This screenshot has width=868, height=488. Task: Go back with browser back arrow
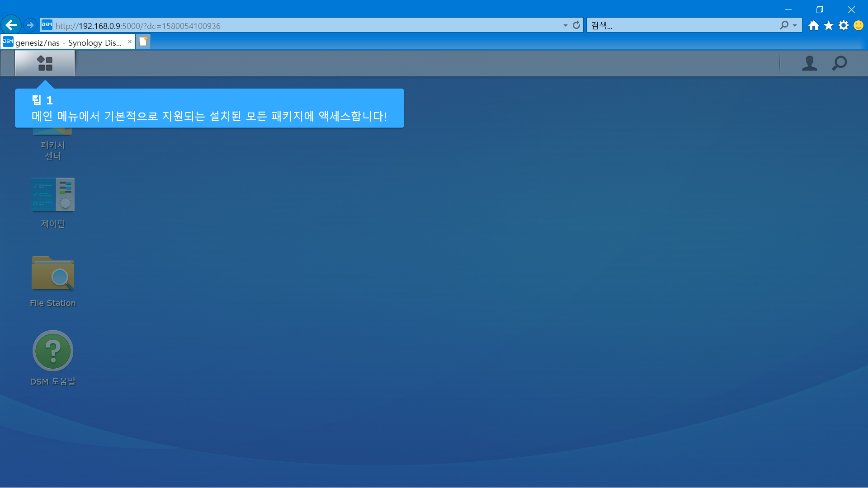coord(11,25)
